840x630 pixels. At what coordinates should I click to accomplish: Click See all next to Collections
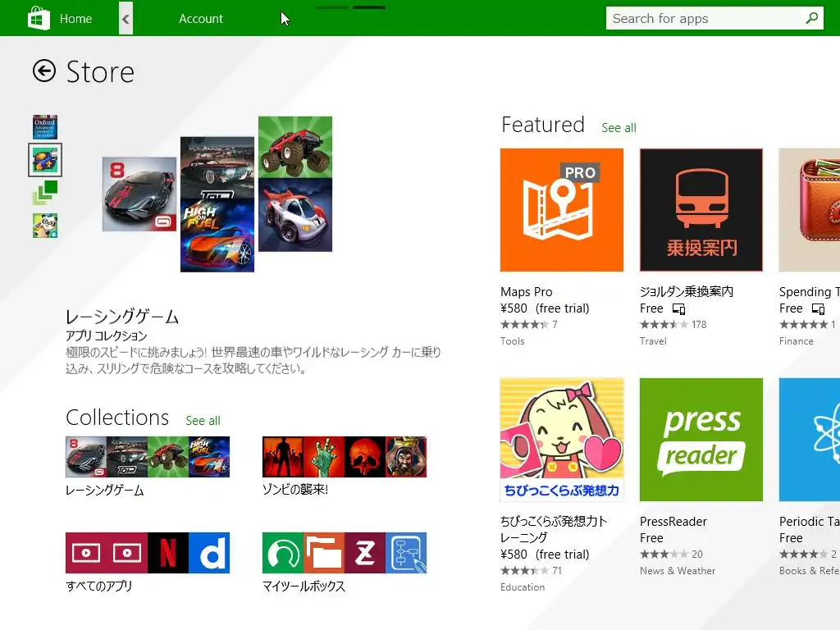coord(203,421)
